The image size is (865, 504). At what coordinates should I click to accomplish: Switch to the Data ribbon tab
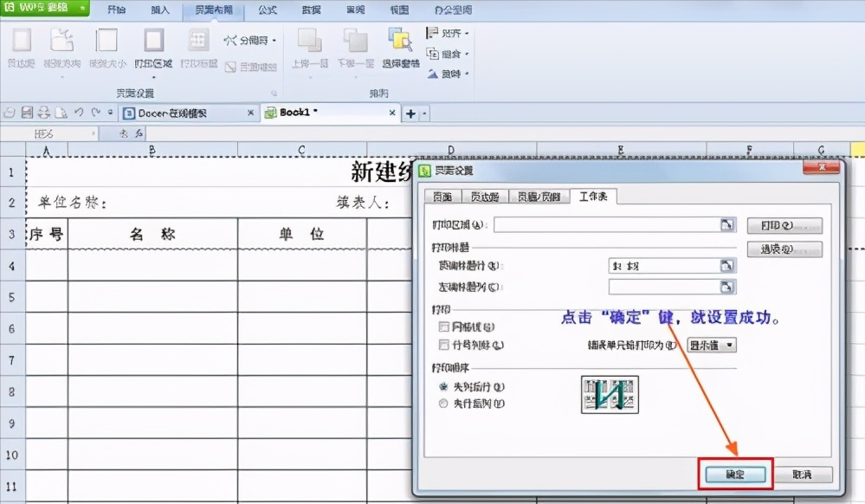[311, 10]
